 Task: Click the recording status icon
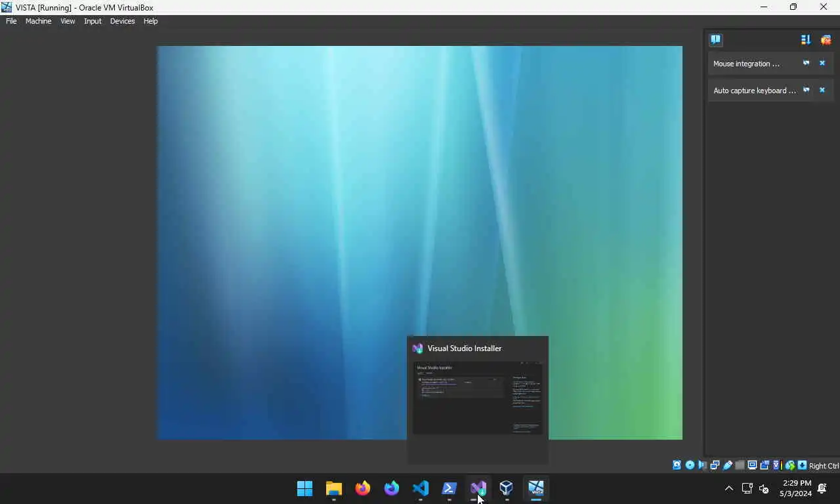tap(765, 465)
